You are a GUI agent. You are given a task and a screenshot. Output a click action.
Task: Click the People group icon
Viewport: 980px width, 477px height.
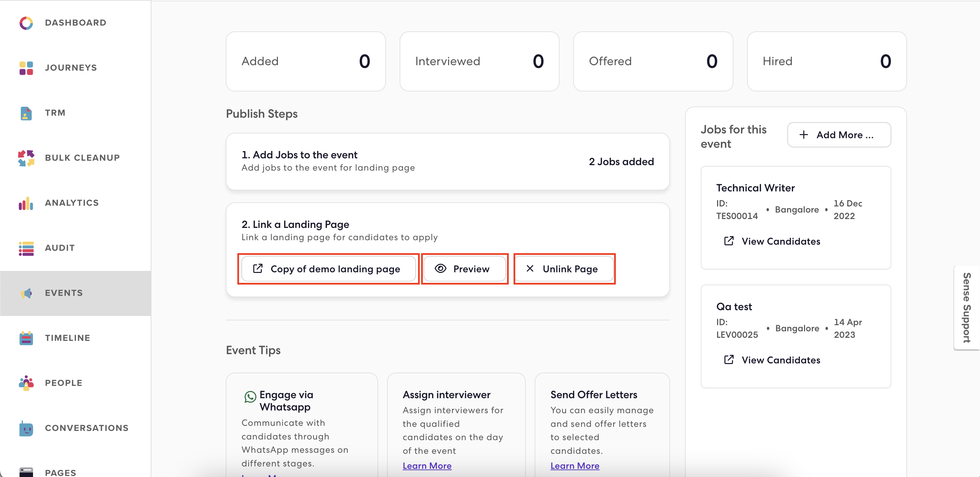(x=26, y=383)
